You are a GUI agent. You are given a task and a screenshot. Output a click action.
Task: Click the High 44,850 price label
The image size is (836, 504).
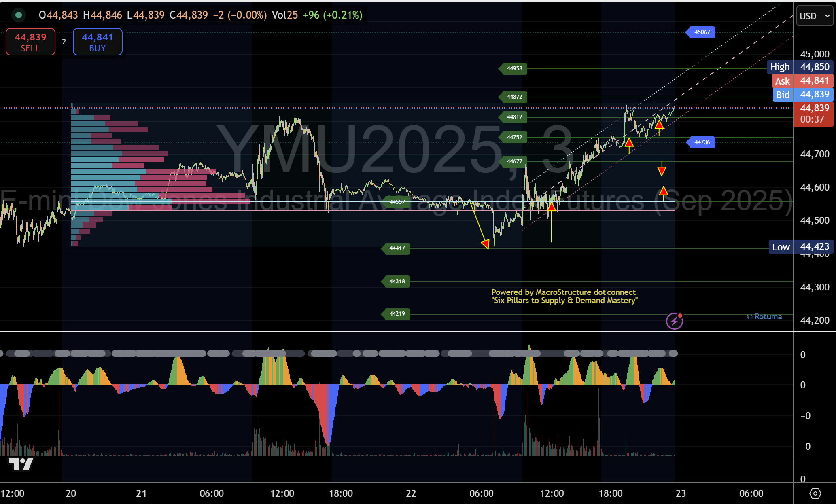(x=800, y=67)
